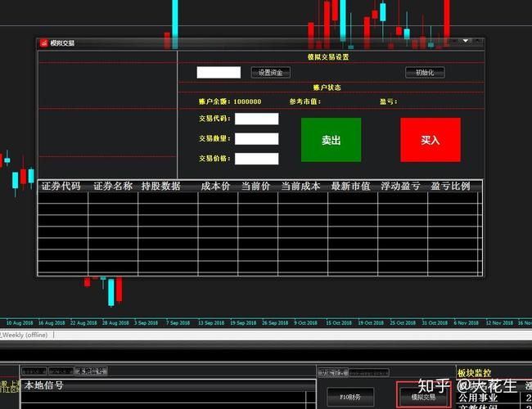This screenshot has height=409, width=532.
Task: Click the green 卖出 sell button
Action: (331, 140)
